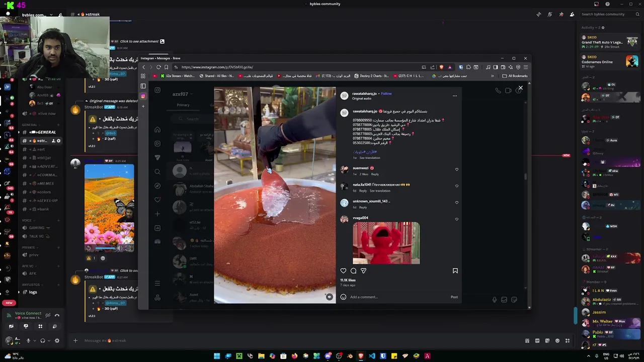Open Discord attachment plus button
This screenshot has height=362, width=644.
click(75, 340)
